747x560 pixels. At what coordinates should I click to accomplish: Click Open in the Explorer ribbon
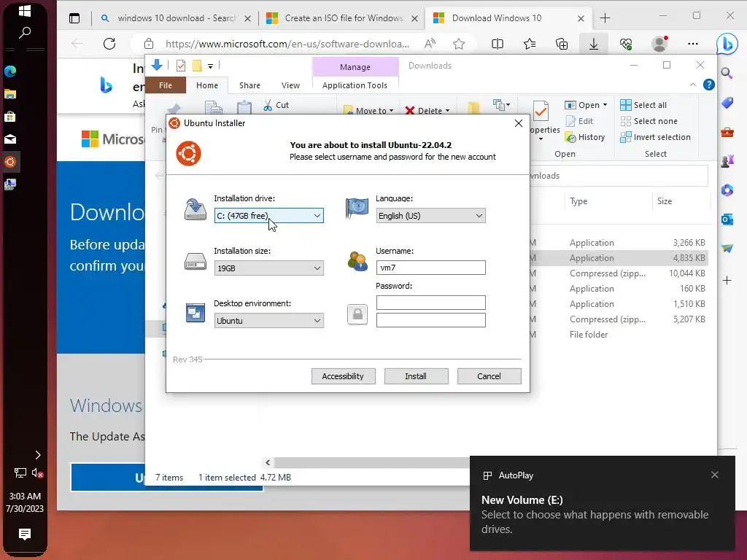coord(586,105)
